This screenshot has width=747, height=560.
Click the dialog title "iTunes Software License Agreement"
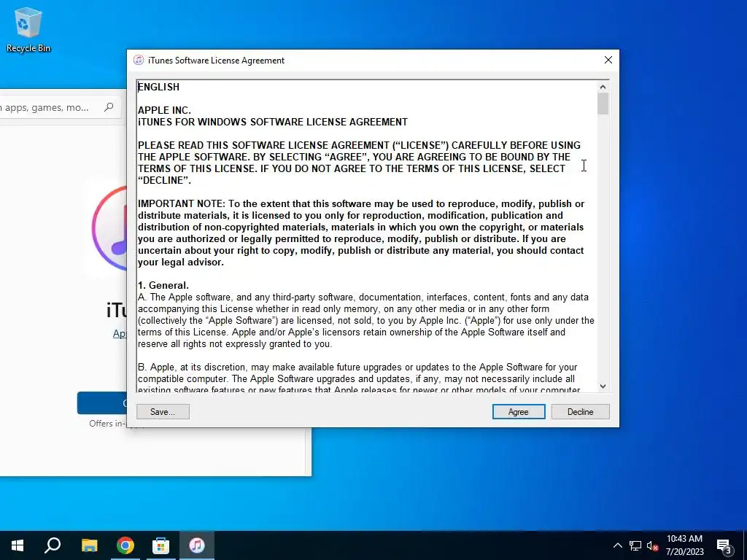coord(216,61)
